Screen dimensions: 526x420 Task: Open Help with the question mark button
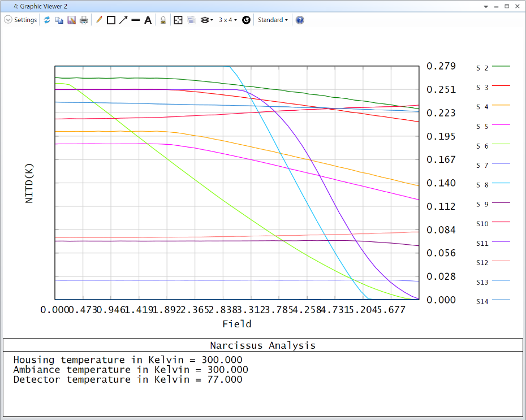(299, 20)
